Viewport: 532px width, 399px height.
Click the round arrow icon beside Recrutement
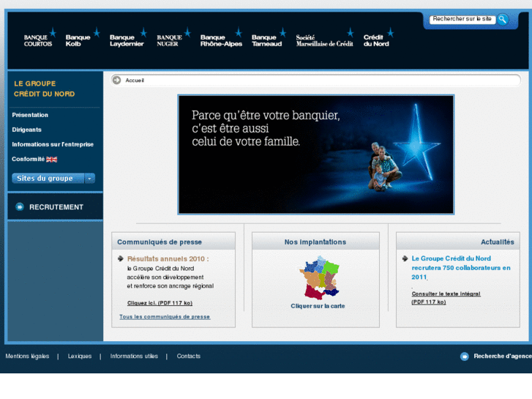coord(20,206)
